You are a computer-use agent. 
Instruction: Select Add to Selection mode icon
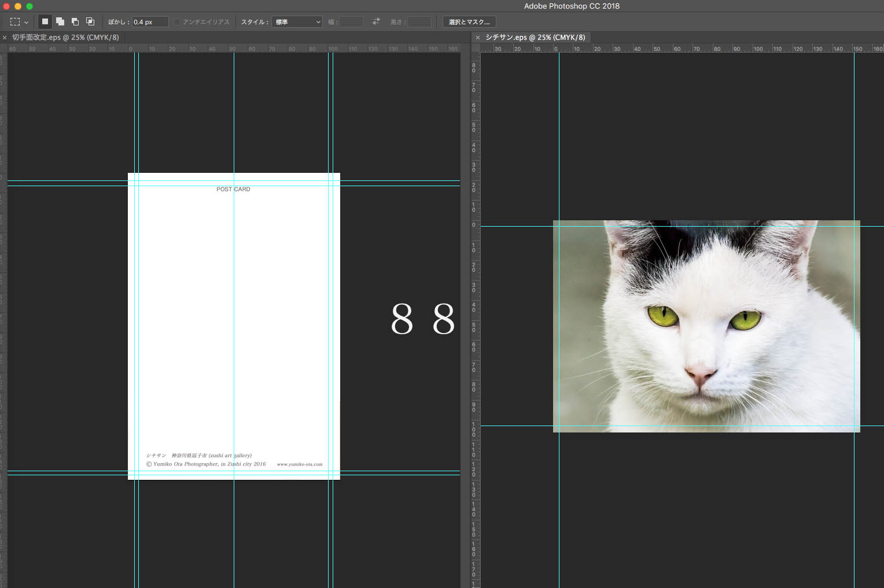[x=60, y=21]
